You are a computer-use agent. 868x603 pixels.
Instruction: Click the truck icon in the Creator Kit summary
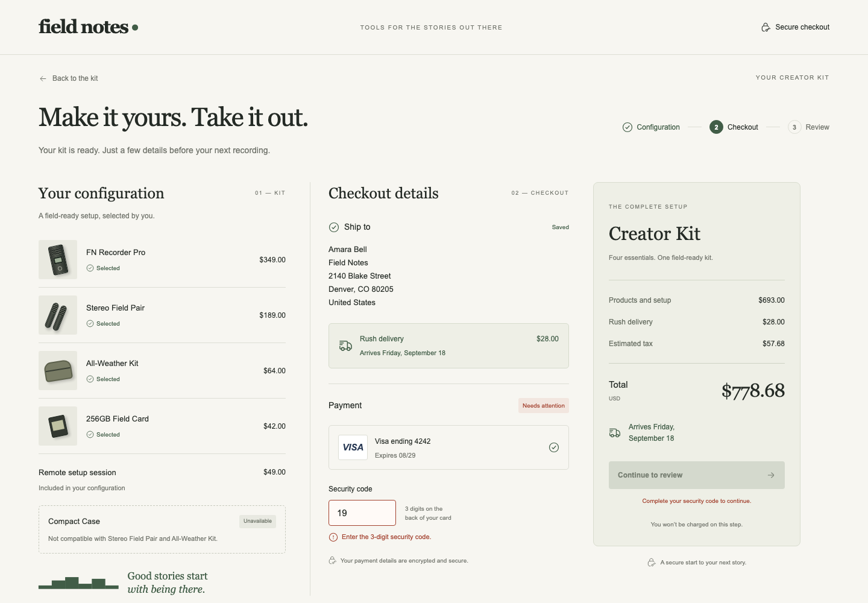tap(615, 433)
